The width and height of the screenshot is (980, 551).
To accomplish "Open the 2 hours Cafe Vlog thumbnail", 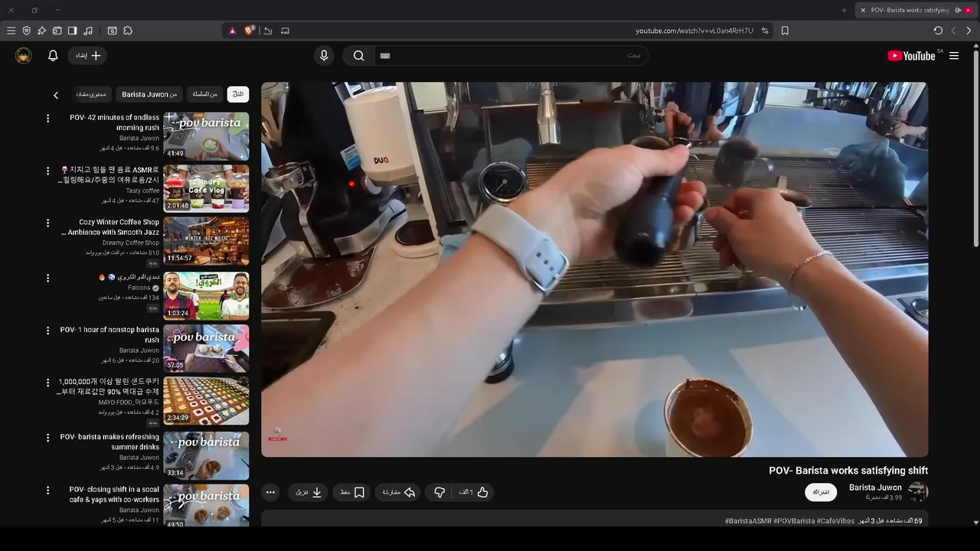I will point(206,188).
